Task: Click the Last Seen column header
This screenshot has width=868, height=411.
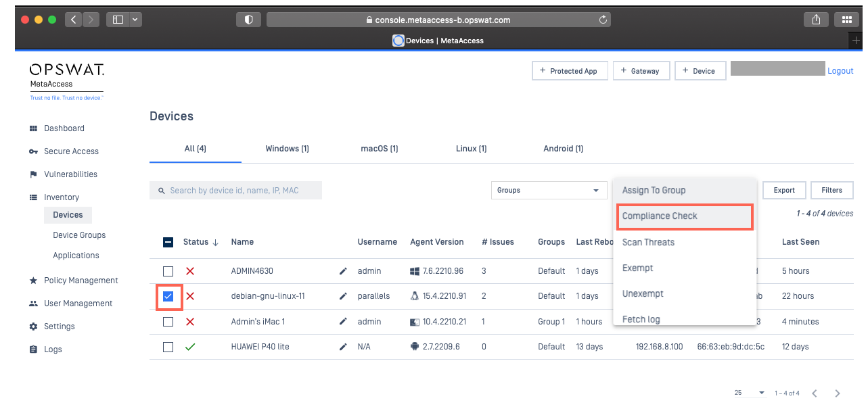Action: click(x=800, y=242)
